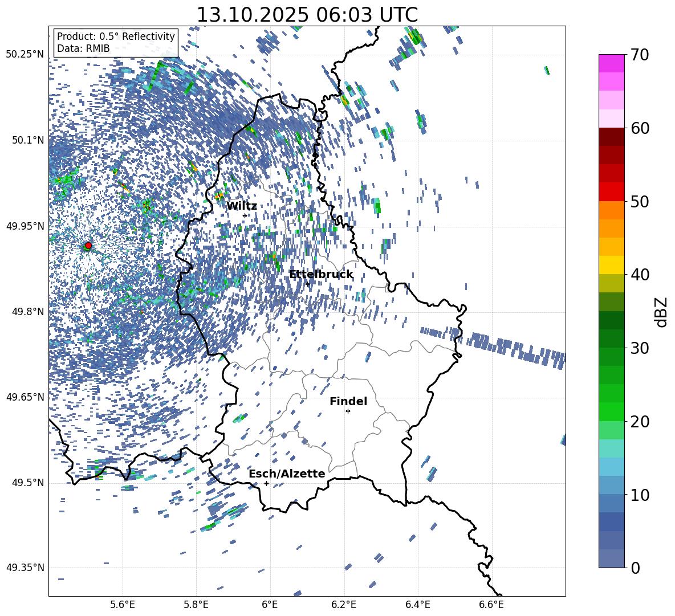Click the 49.5°N latitude label
Image resolution: width=675 pixels, height=616 pixels.
point(27,483)
